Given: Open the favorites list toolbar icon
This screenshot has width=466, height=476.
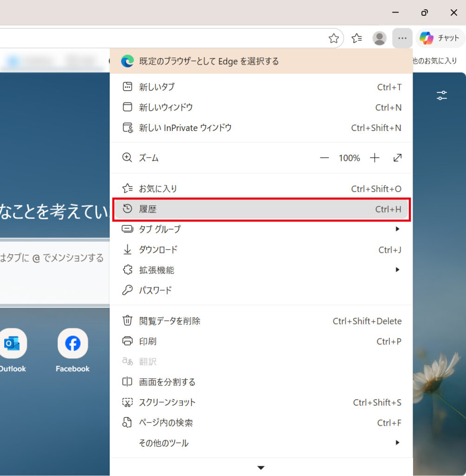Looking at the screenshot, I should [357, 38].
